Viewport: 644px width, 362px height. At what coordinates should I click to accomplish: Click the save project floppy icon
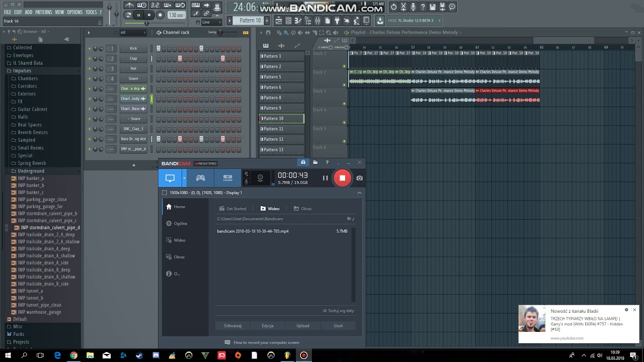432,7
